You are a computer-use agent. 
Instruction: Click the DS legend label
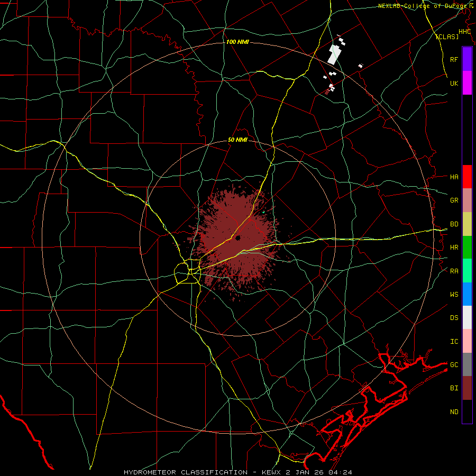pyautogui.click(x=454, y=318)
